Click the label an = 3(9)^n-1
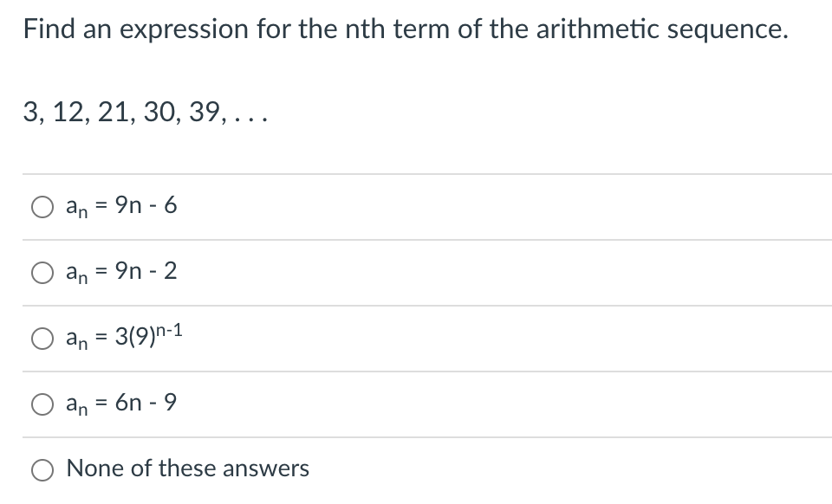832x504 pixels. [x=125, y=337]
